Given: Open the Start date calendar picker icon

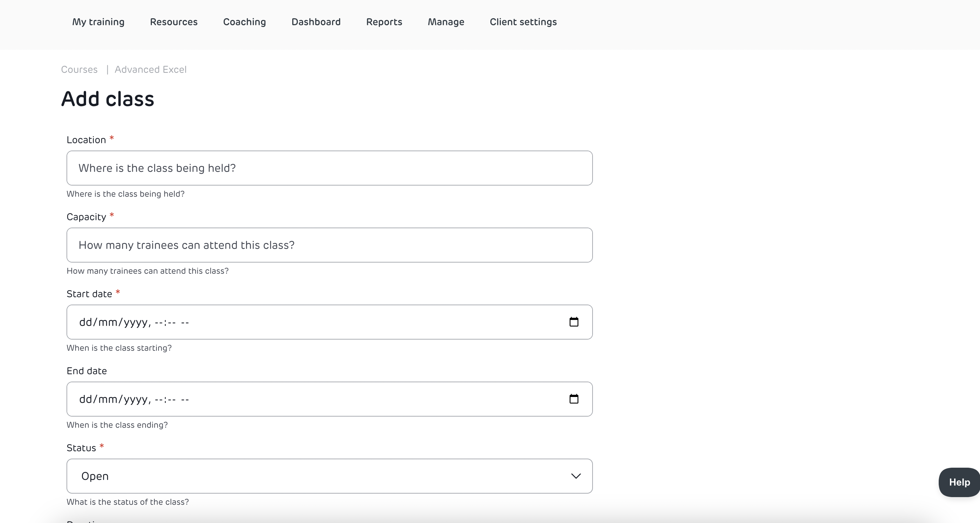Looking at the screenshot, I should click(574, 322).
